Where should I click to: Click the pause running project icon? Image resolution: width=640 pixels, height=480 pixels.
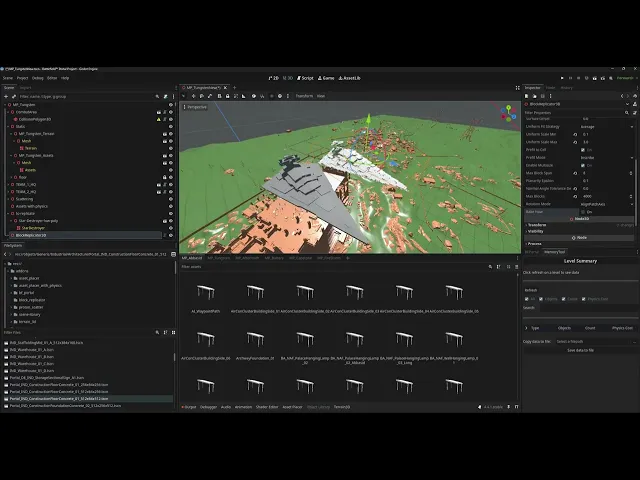[x=570, y=78]
